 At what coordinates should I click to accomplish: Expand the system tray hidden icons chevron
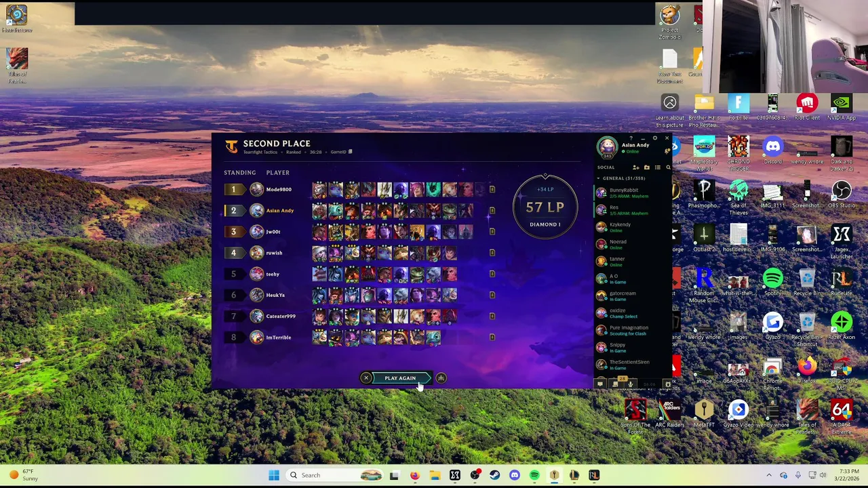point(768,475)
